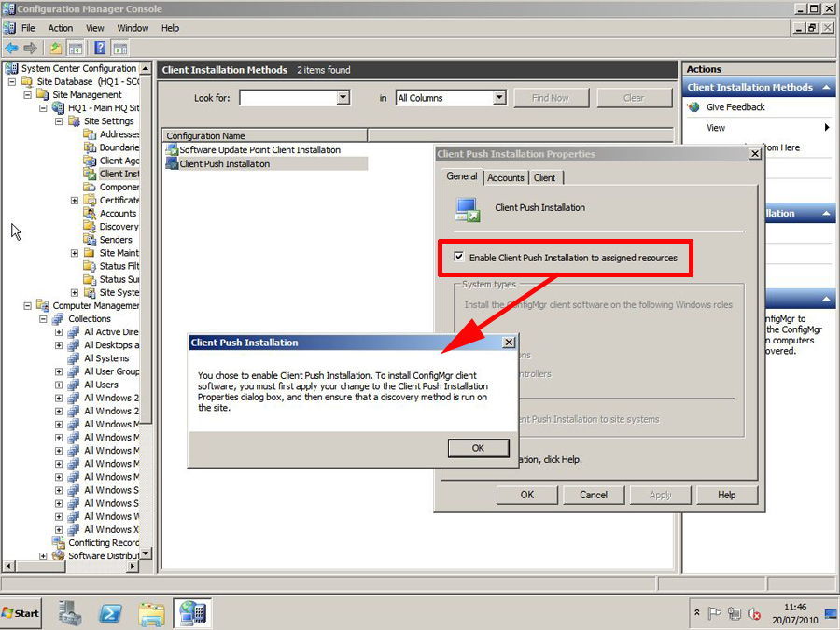Click the Forward arrow toolbar icon
The width and height of the screenshot is (840, 630).
click(31, 49)
